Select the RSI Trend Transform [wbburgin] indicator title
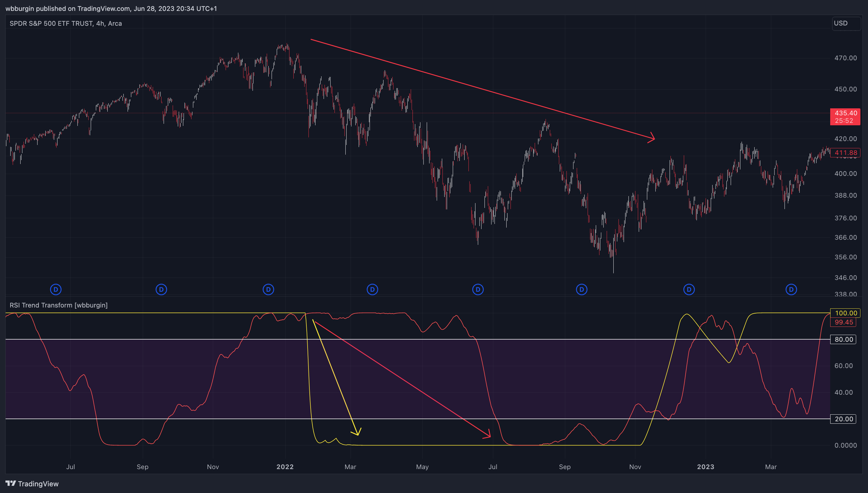The height and width of the screenshot is (493, 868). tap(58, 305)
